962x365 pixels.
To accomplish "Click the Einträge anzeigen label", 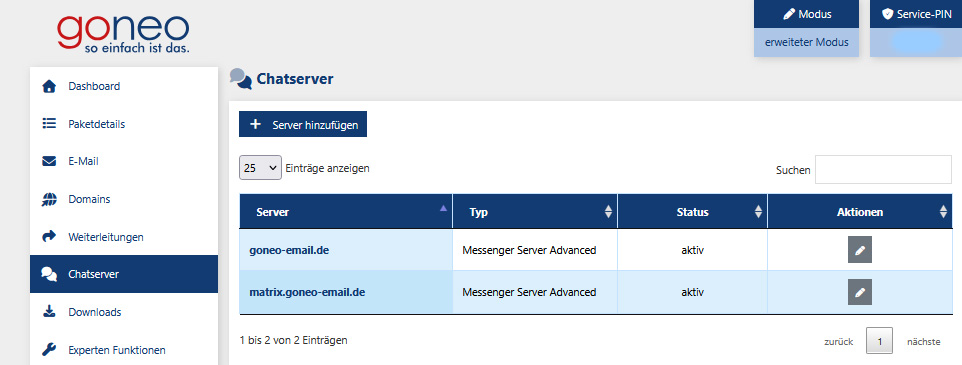I will pyautogui.click(x=328, y=167).
